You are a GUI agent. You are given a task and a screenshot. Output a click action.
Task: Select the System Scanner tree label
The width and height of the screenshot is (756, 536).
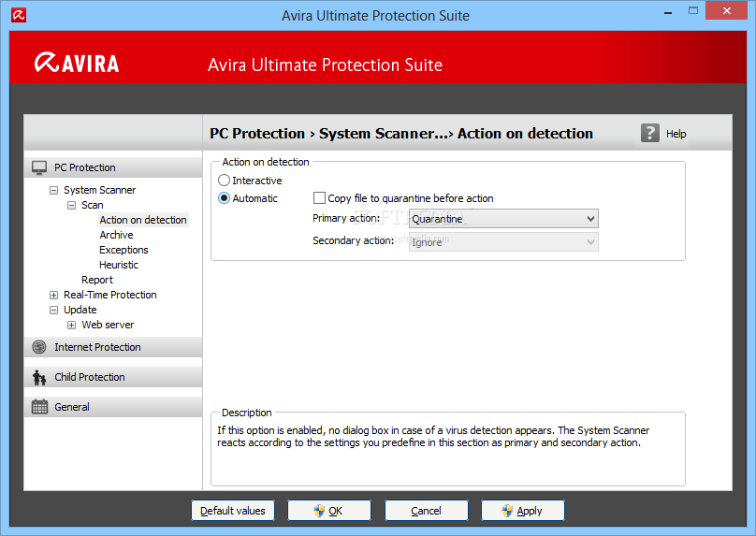(99, 190)
